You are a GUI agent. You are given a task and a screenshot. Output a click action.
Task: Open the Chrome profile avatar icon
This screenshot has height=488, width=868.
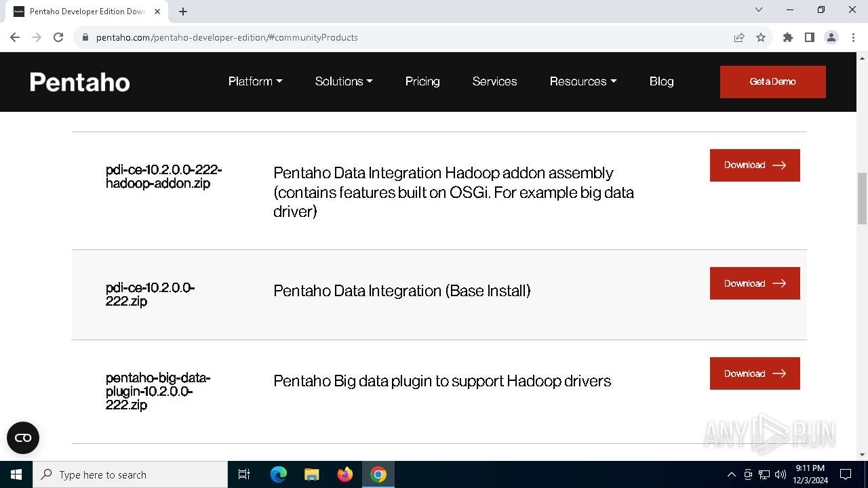pyautogui.click(x=831, y=37)
